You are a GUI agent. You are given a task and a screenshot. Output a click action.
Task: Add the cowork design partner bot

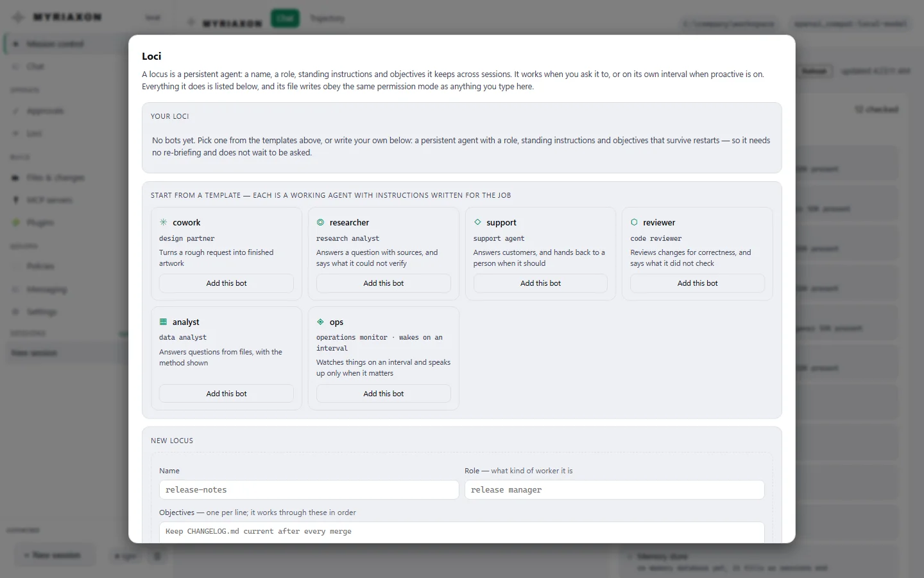click(227, 283)
